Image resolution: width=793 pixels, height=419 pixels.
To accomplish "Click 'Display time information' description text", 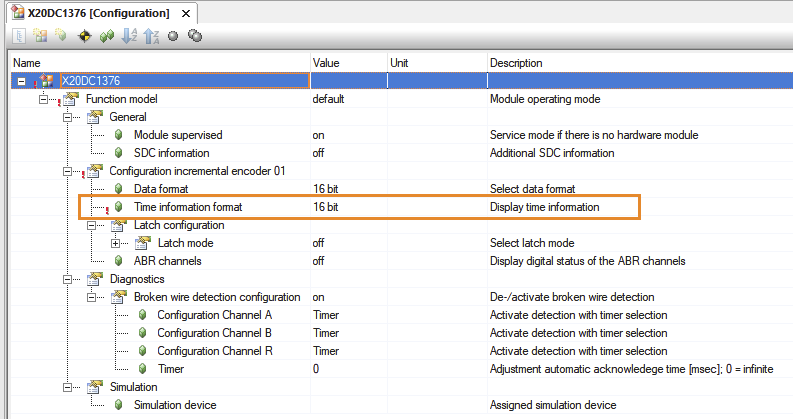I will [544, 206].
